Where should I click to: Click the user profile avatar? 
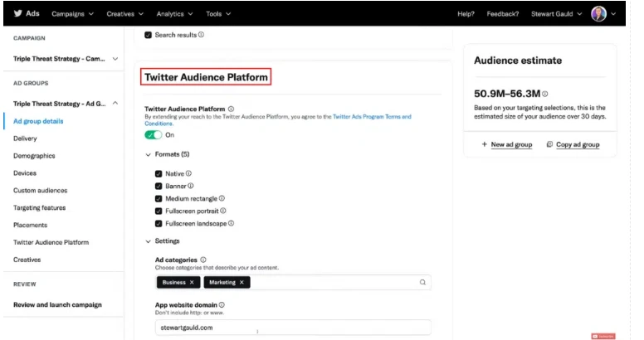[x=599, y=14]
